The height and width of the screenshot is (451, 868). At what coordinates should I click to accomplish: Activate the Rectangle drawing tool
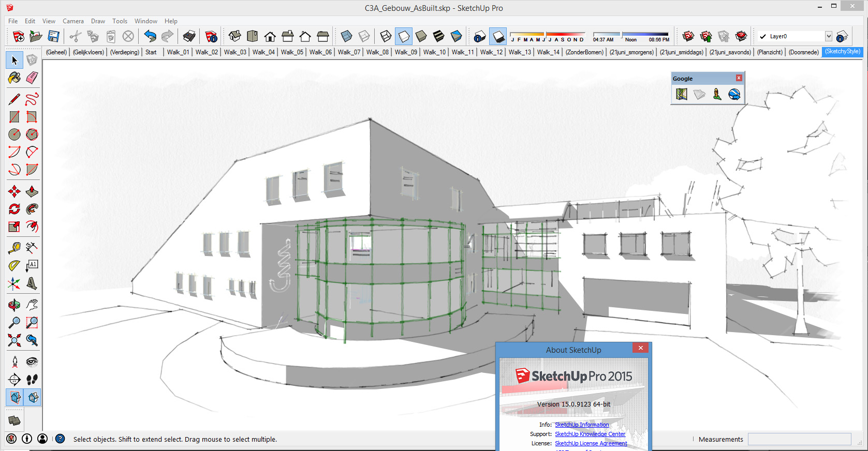point(14,117)
